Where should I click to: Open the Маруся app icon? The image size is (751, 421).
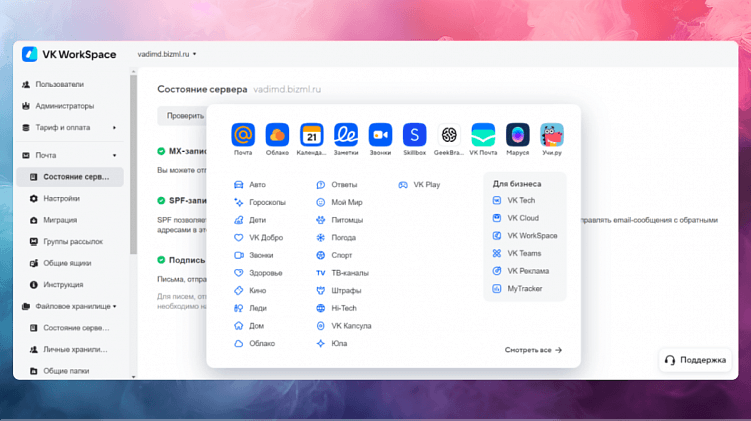tap(517, 135)
